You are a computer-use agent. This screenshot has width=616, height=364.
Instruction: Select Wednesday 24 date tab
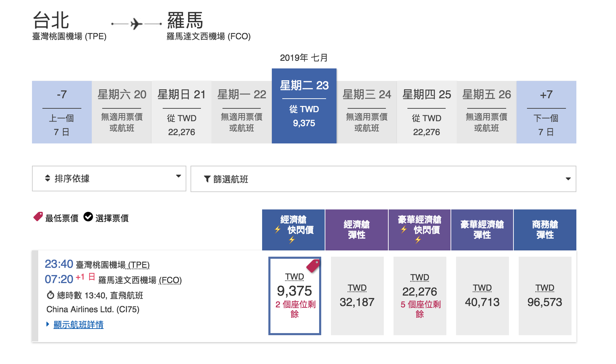pos(367,112)
